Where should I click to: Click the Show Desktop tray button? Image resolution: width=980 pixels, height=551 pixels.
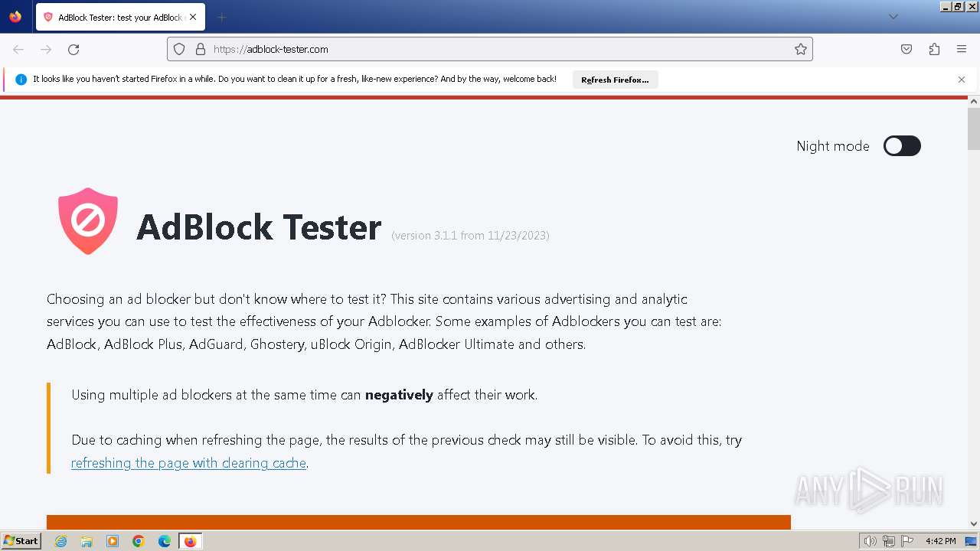[971, 541]
